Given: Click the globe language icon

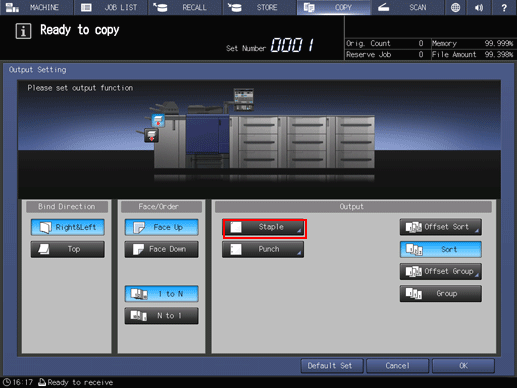Looking at the screenshot, I should (455, 7).
